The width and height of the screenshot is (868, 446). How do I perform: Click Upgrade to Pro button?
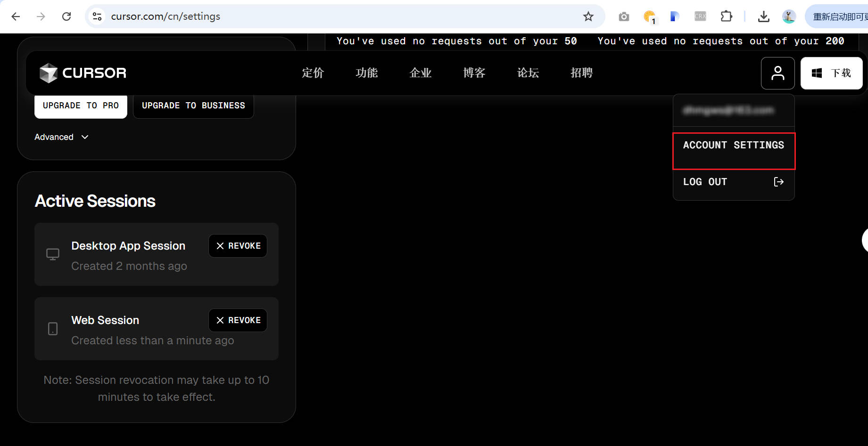[81, 105]
